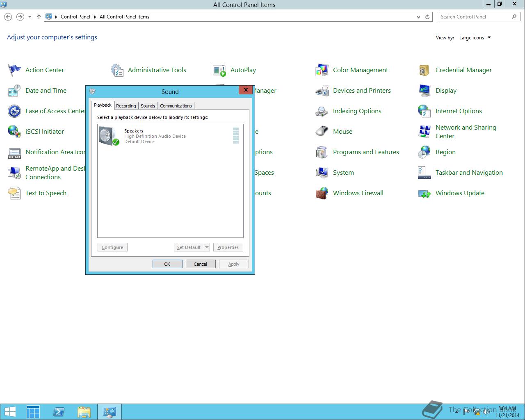Click the Speakers volume level meter
This screenshot has width=525, height=420.
tap(236, 135)
